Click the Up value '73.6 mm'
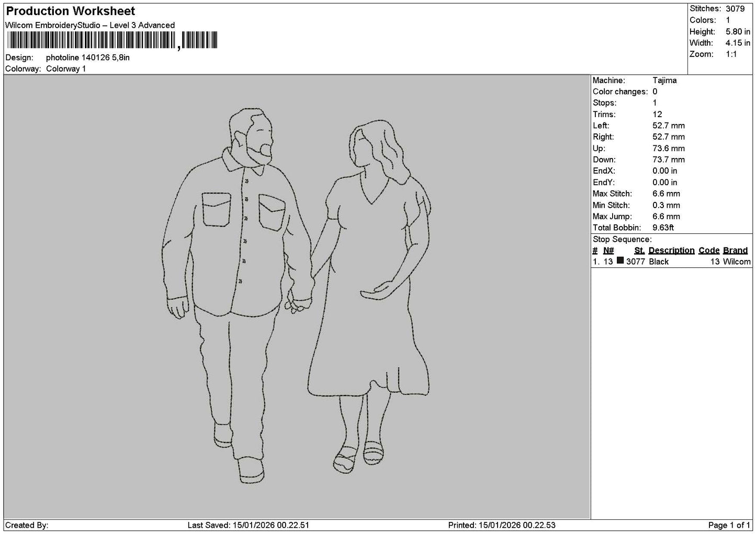The width and height of the screenshot is (756, 534). coord(669,149)
